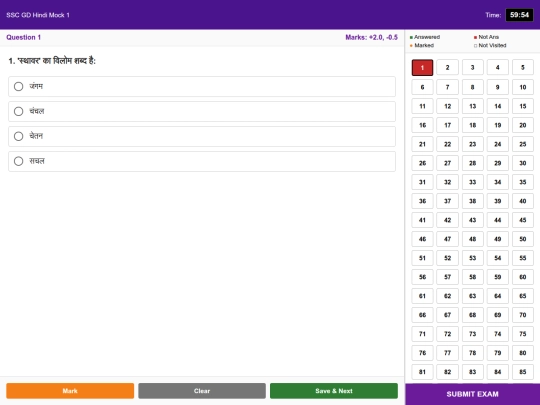This screenshot has width=540, height=405.
Task: Select question 66
Action: (422, 314)
